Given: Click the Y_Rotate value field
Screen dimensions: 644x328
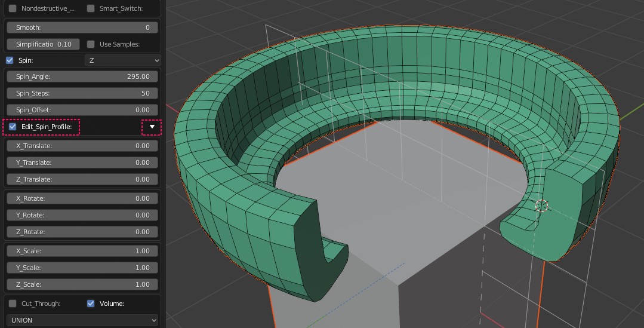Looking at the screenshot, I should 82,215.
